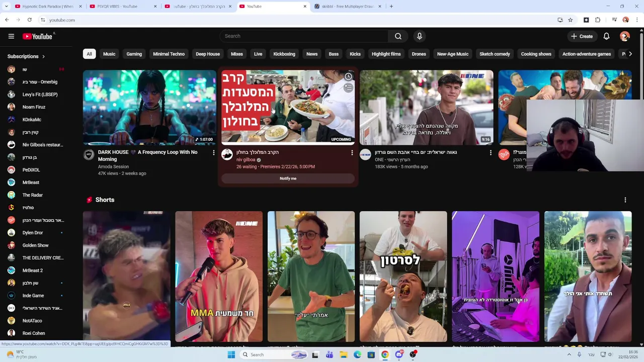Screen dimensions: 644x362
Task: Open Microsoft Edge from the taskbar
Action: pos(357,354)
